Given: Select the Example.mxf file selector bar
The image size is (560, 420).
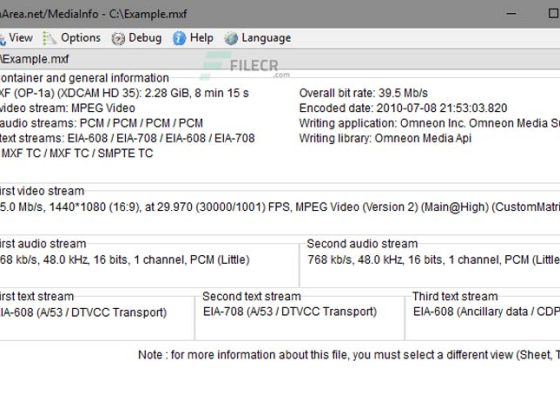Looking at the screenshot, I should click(280, 59).
